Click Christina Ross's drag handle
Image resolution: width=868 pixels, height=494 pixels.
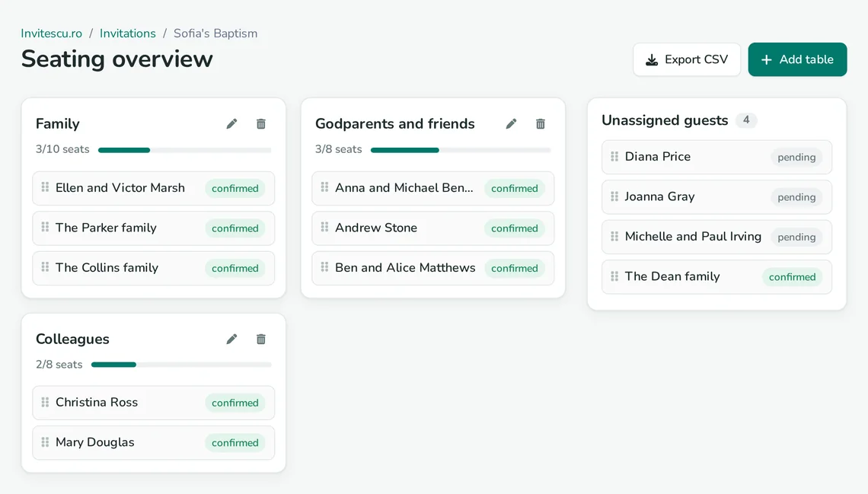click(45, 402)
